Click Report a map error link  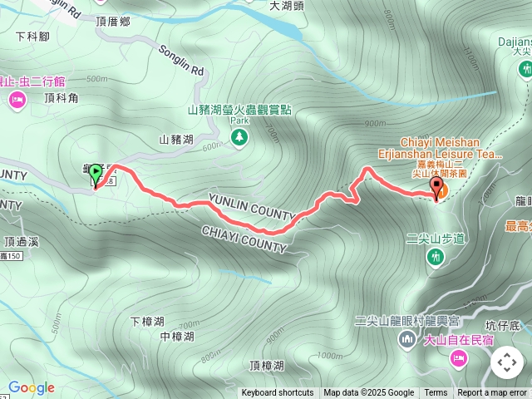click(491, 393)
